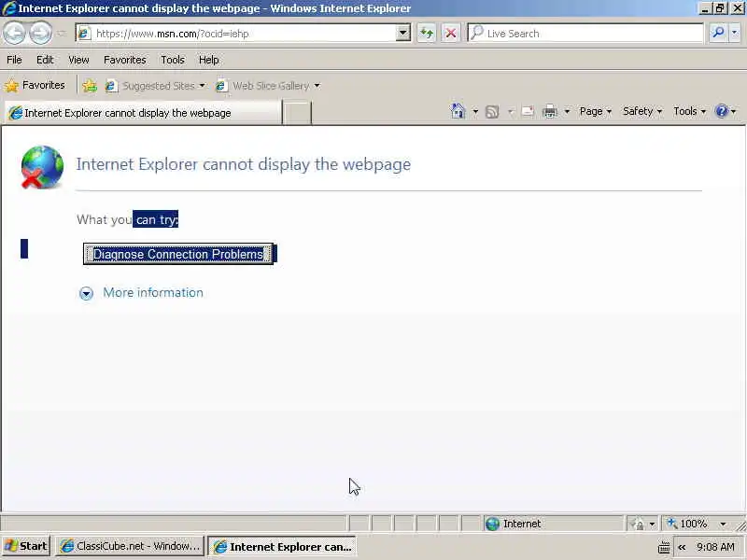Viewport: 747px width, 560px height.
Task: Stop loading with the red X icon
Action: (x=451, y=34)
